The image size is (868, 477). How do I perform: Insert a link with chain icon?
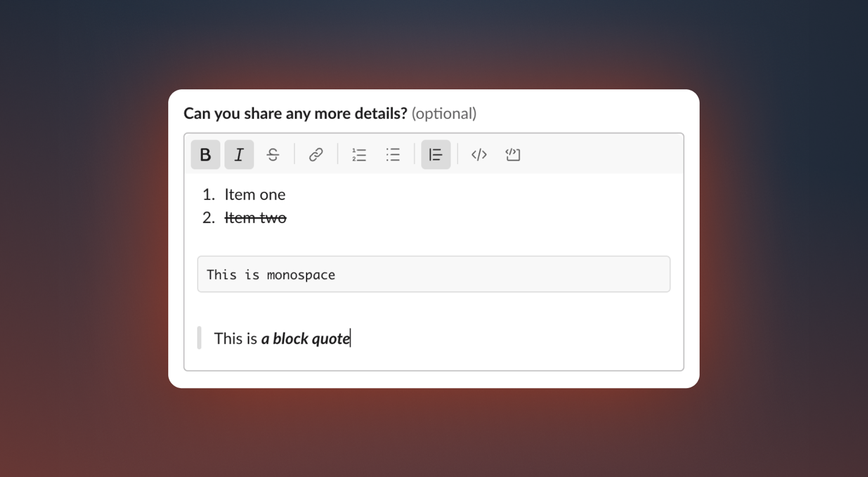pos(316,155)
